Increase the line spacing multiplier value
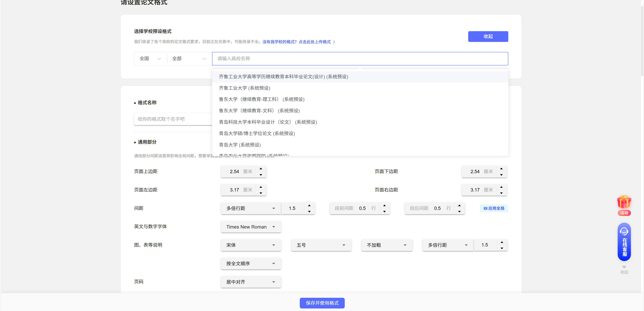Viewport: 644px width, 311px height. [x=309, y=205]
